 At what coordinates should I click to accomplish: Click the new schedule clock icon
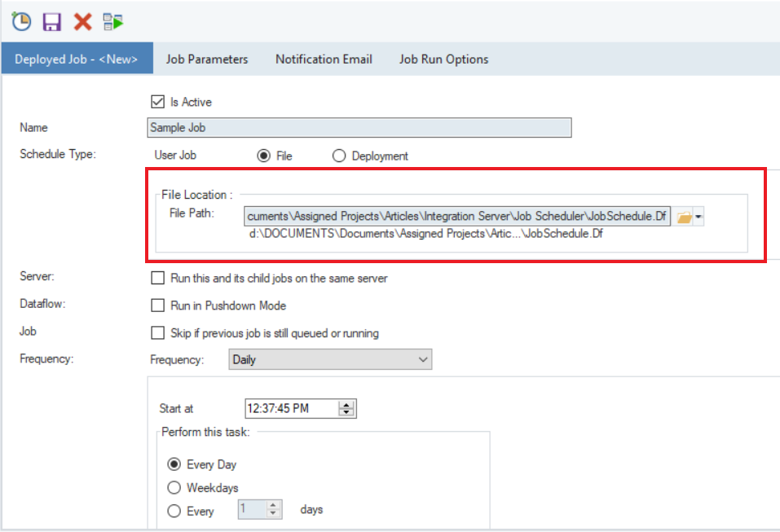click(21, 21)
